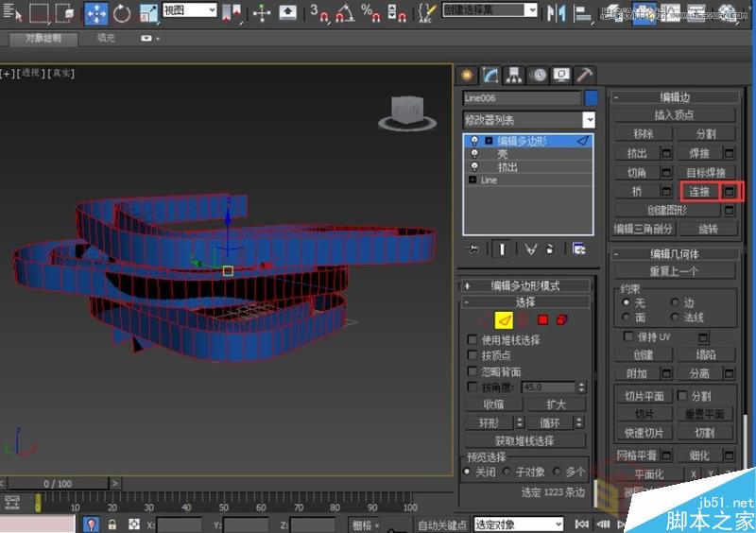This screenshot has height=533, width=756.
Task: Select 壳 modifier in the stack
Action: pyautogui.click(x=503, y=154)
